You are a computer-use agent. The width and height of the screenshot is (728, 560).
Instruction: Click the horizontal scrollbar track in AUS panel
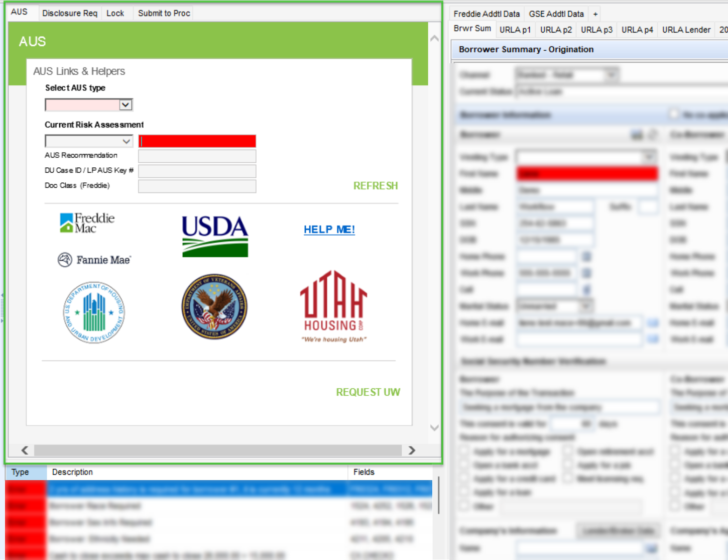click(x=218, y=450)
